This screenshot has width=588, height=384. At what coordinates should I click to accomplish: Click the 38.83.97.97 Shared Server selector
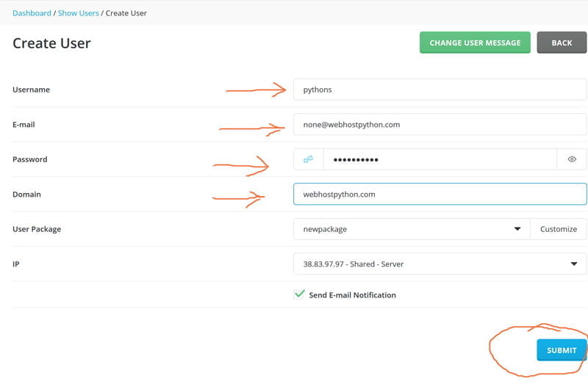440,264
